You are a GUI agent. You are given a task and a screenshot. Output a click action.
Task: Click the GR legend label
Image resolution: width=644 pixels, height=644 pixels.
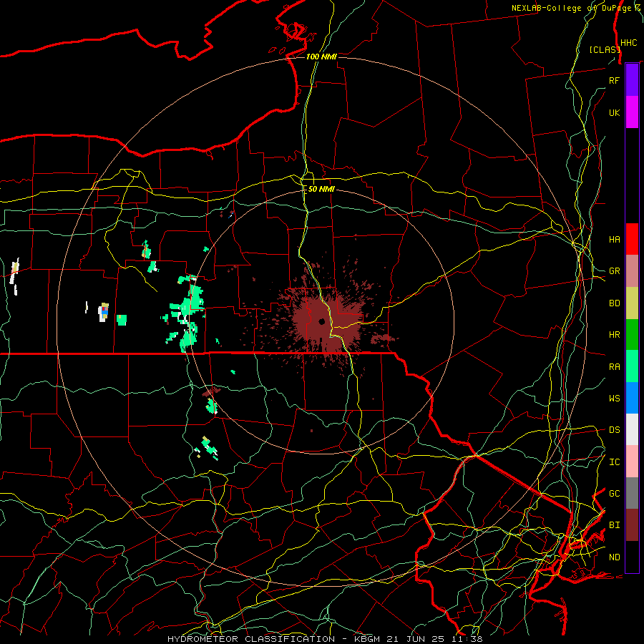tap(614, 271)
